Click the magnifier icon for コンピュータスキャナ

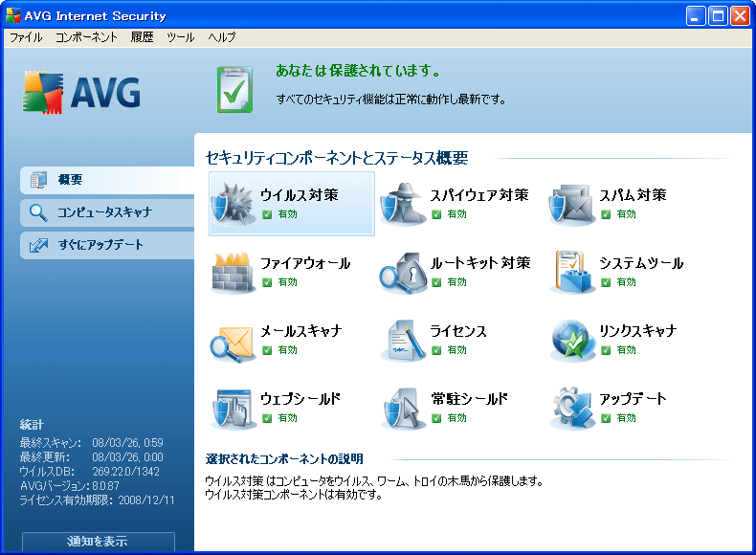pos(38,212)
